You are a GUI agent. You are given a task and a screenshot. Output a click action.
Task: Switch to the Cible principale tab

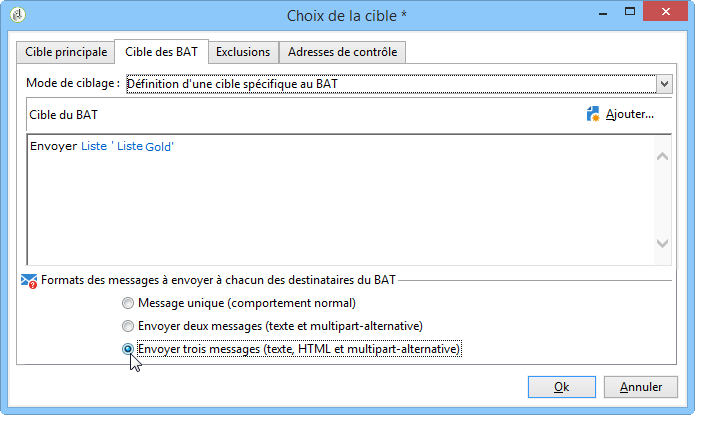point(66,52)
